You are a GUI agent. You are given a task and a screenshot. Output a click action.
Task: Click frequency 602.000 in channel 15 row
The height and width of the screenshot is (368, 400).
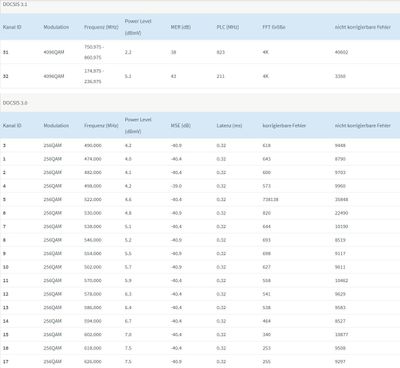click(93, 335)
